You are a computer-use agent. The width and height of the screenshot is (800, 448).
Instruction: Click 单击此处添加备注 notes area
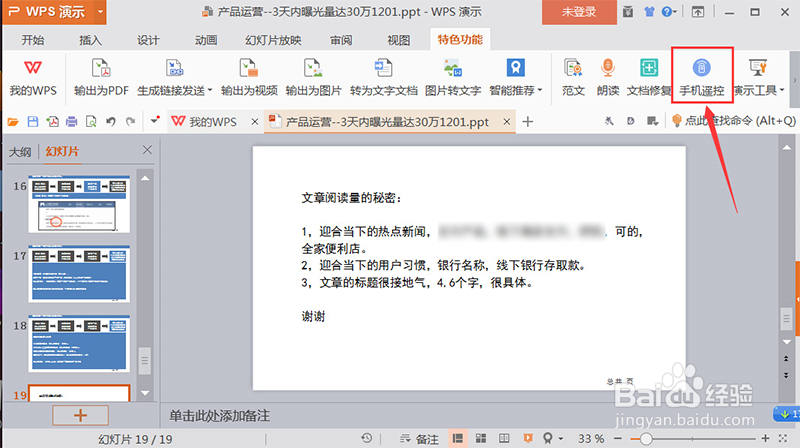(x=219, y=416)
